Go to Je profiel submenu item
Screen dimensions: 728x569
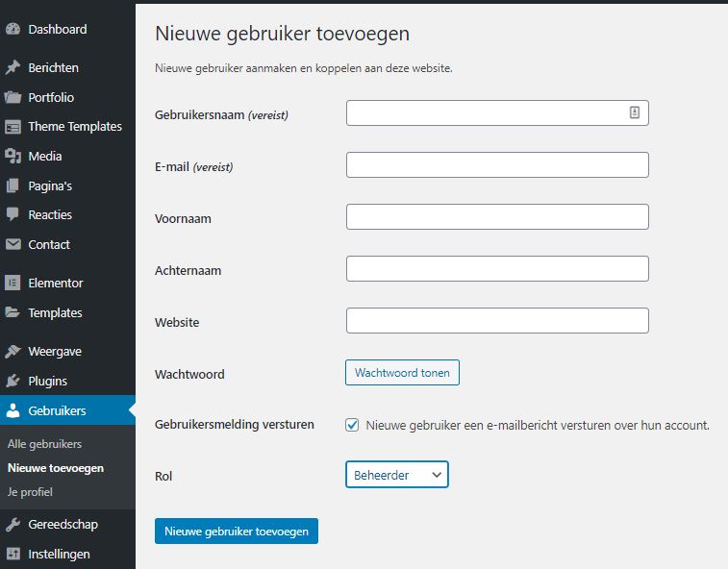(30, 492)
